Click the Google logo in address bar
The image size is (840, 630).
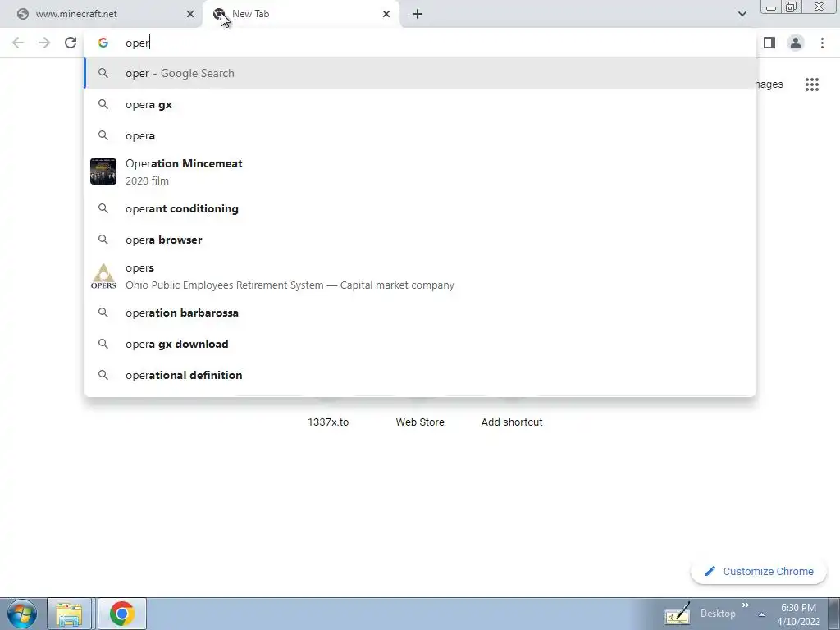(x=103, y=43)
